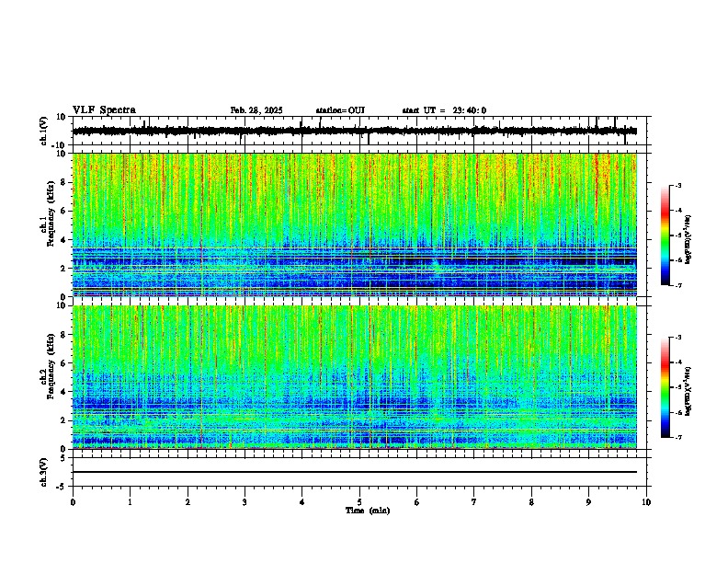Click the time axis tick label "5"
The width and height of the screenshot is (728, 563).
click(359, 502)
